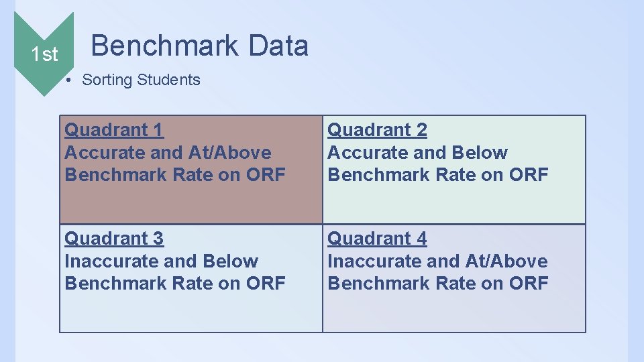644x362 pixels.
Task: Click the bullet point before Sorting Students
Action: click(68, 80)
